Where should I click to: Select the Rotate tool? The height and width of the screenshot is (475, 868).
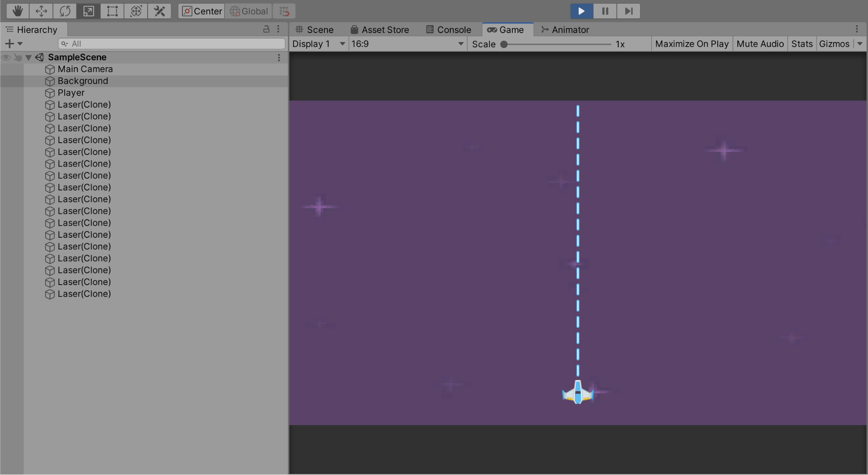[x=65, y=11]
